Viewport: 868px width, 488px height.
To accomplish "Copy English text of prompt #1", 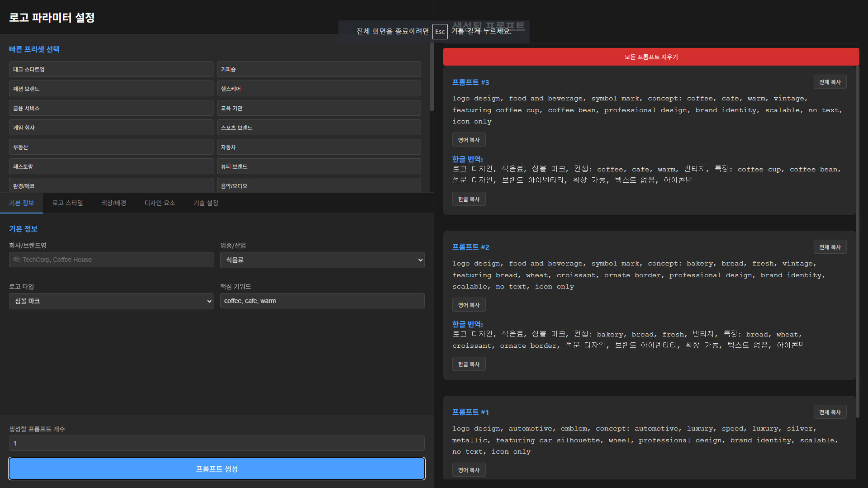I will click(x=469, y=470).
